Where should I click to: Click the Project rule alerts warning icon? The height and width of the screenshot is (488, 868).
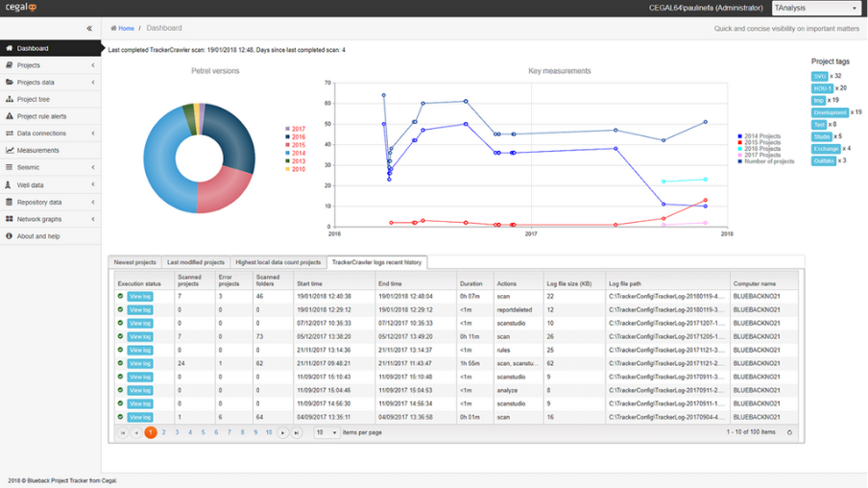point(10,116)
